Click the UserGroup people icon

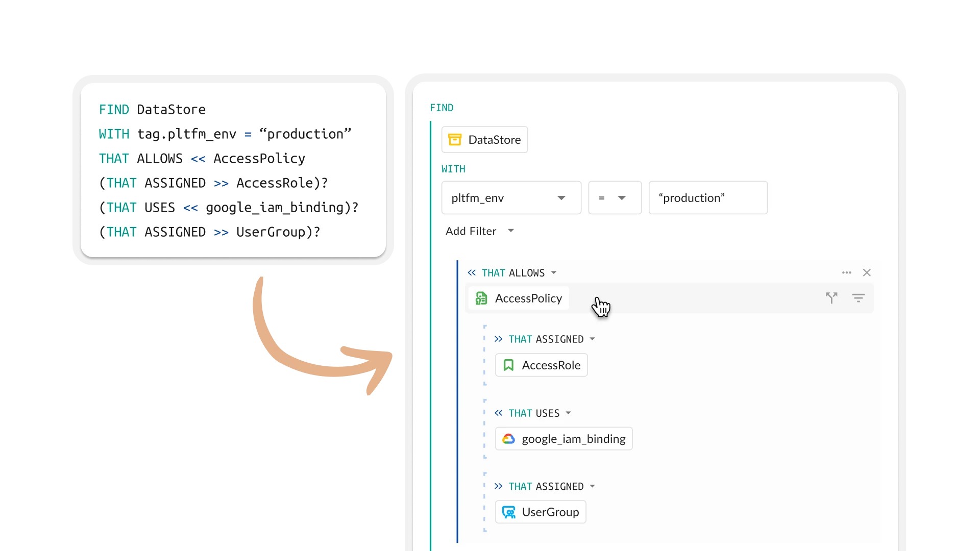509,512
